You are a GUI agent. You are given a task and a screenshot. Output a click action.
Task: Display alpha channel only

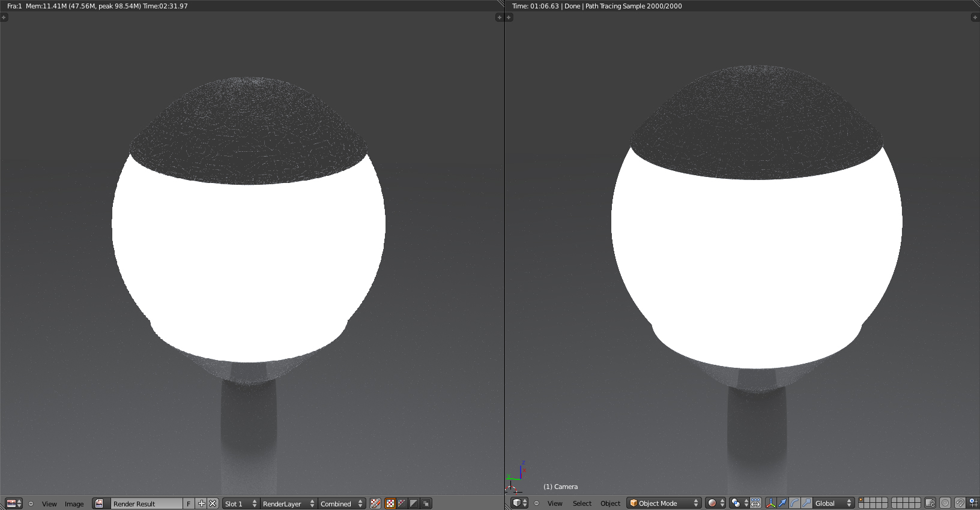[414, 503]
